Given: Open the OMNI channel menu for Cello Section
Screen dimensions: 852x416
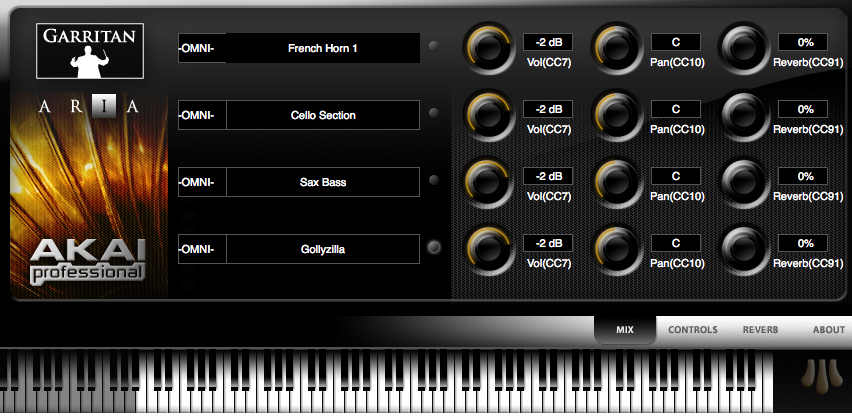Looking at the screenshot, I should [x=202, y=115].
